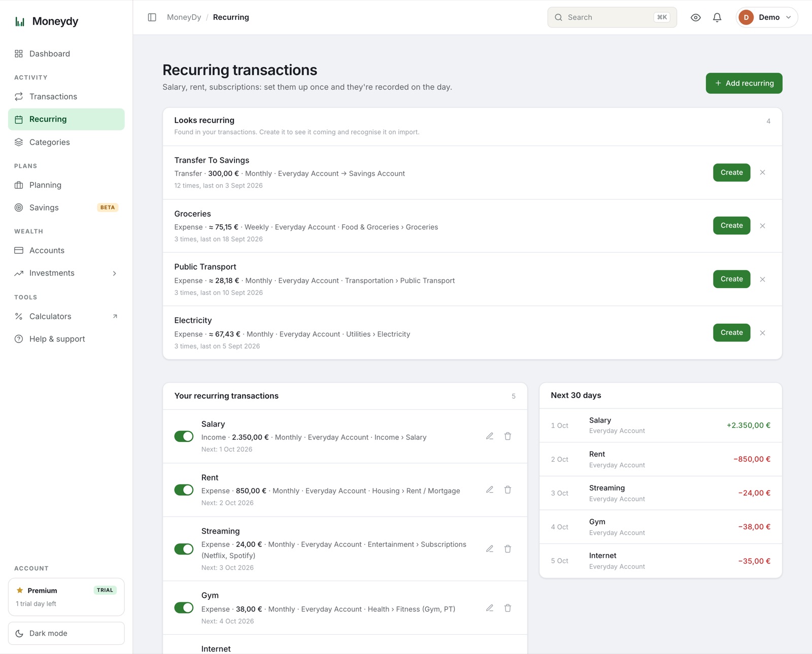Click the search magnifier icon
Screen dimensions: 812x654
(x=558, y=17)
